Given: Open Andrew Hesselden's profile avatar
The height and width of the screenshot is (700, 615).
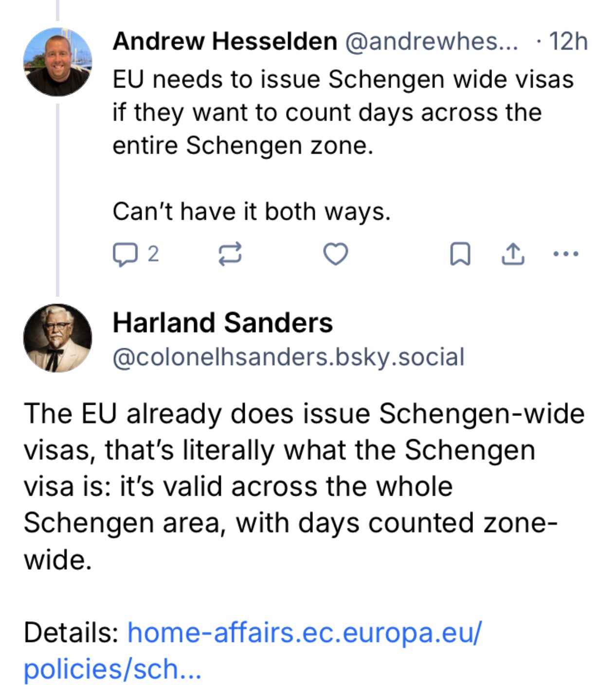Looking at the screenshot, I should coord(57,62).
